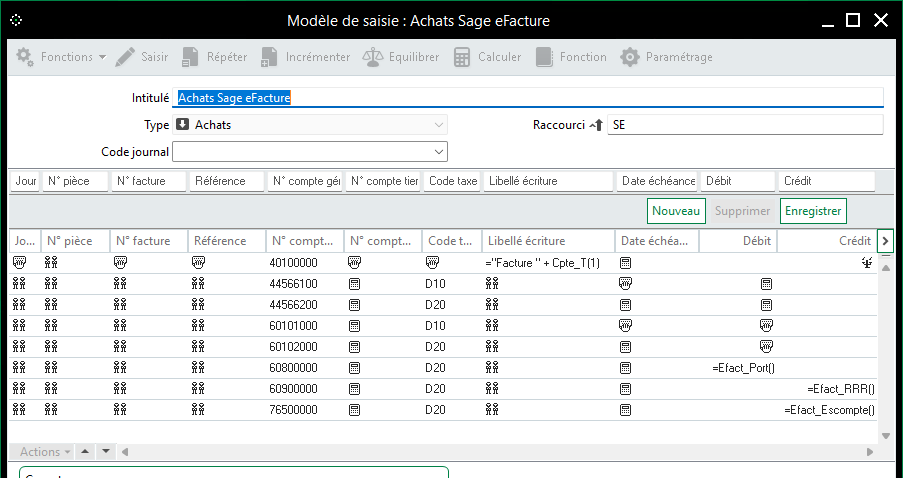Click the Fonction notebook icon
The width and height of the screenshot is (903, 478).
click(544, 57)
